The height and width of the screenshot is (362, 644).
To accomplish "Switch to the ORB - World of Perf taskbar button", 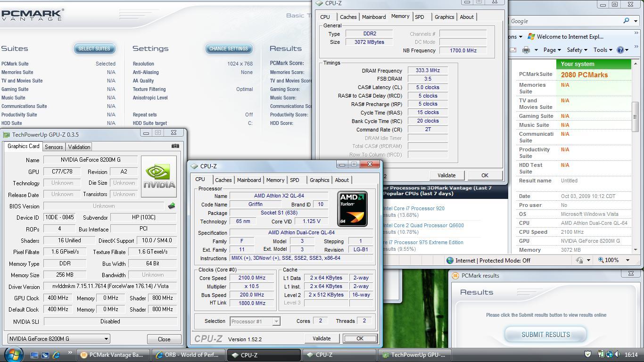I will coord(188,355).
